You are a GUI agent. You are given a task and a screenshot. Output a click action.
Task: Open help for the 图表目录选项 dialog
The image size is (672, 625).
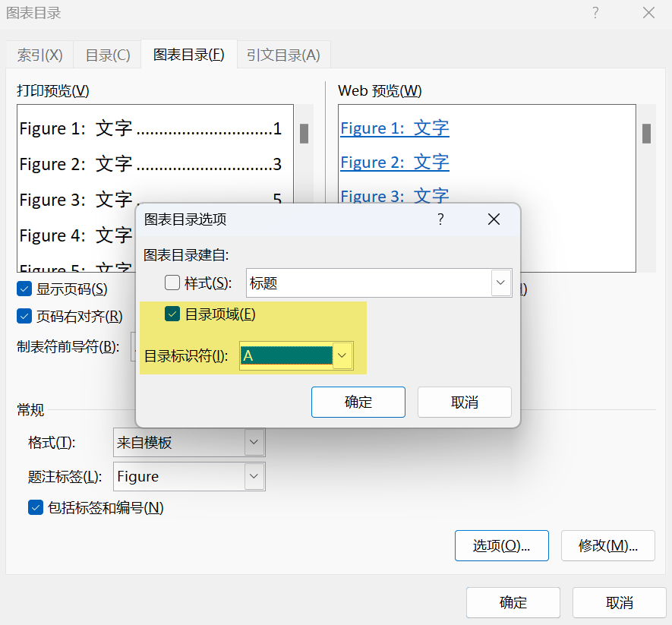(x=440, y=219)
